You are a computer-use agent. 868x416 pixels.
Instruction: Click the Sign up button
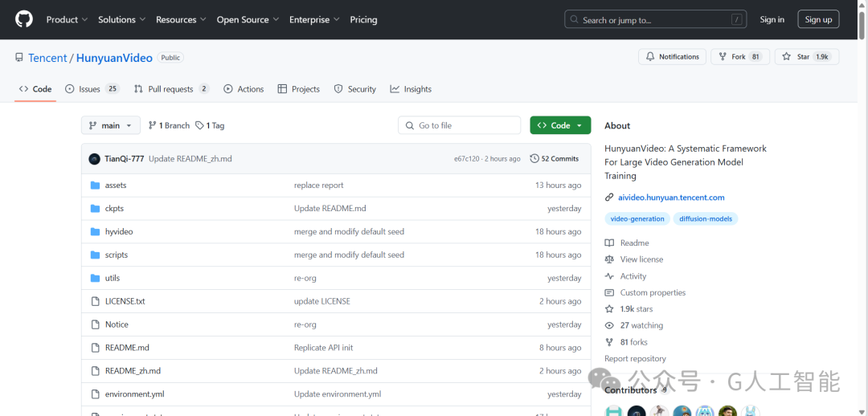[x=818, y=19]
